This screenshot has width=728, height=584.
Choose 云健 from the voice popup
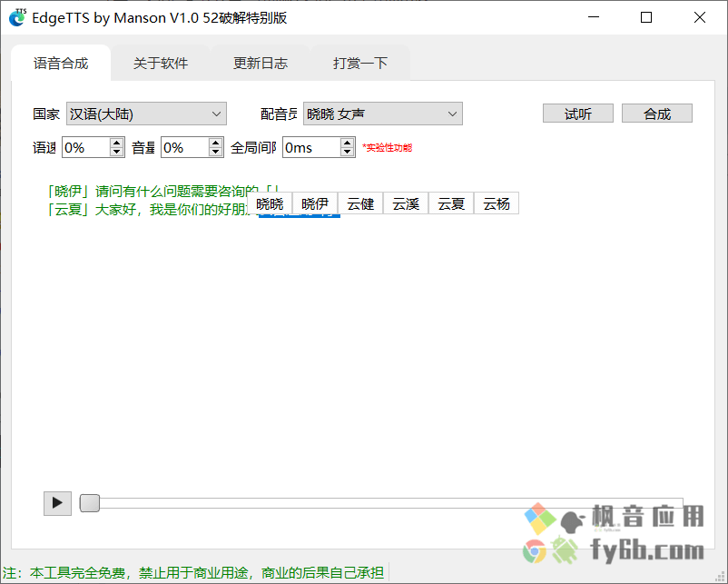(x=360, y=203)
